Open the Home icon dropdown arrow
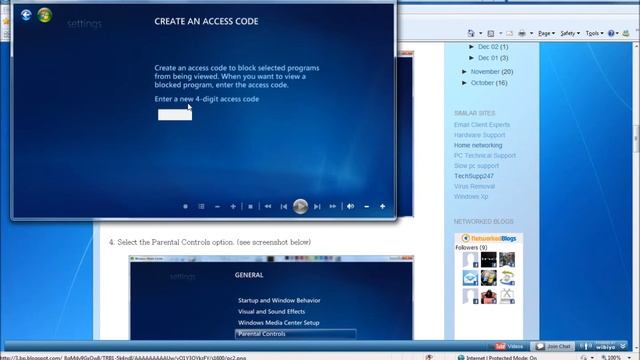640x360 pixels. pyautogui.click(x=480, y=33)
